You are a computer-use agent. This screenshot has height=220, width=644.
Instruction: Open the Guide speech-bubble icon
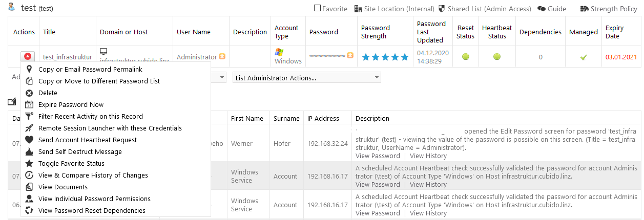pos(542,9)
